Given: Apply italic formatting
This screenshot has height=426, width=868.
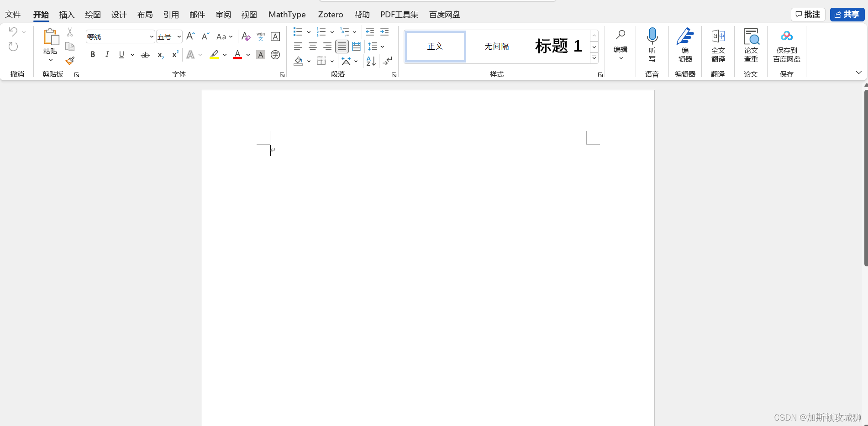Looking at the screenshot, I should click(x=107, y=54).
